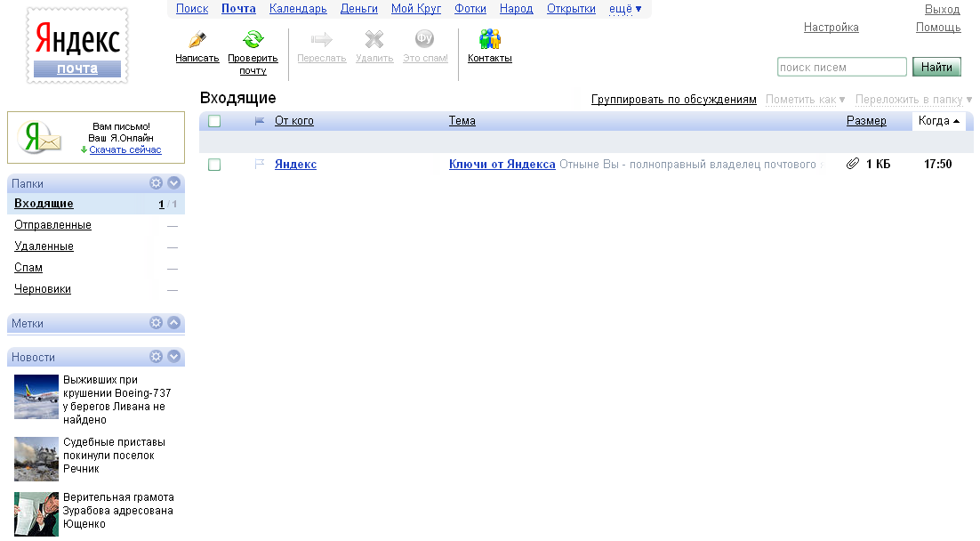Select all messages checkbox in header
980x541 pixels.
214,121
